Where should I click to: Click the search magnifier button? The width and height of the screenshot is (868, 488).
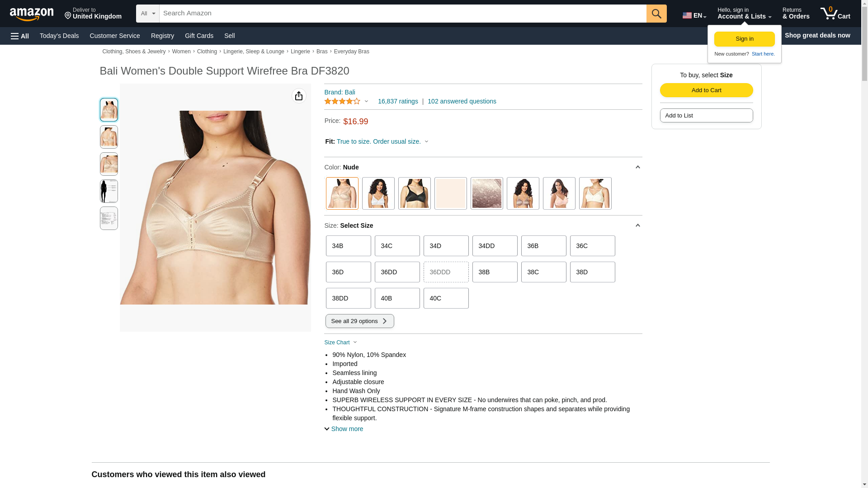coord(656,14)
